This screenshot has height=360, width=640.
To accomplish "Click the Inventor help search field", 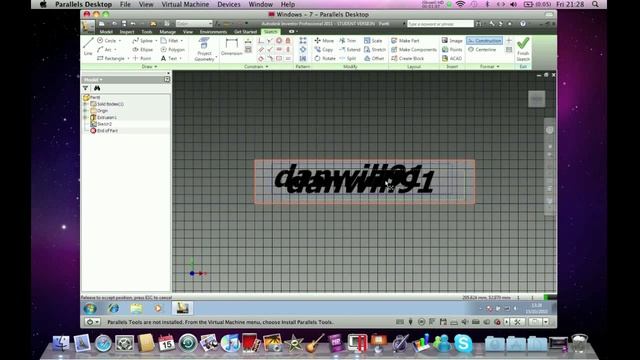I will [x=440, y=24].
